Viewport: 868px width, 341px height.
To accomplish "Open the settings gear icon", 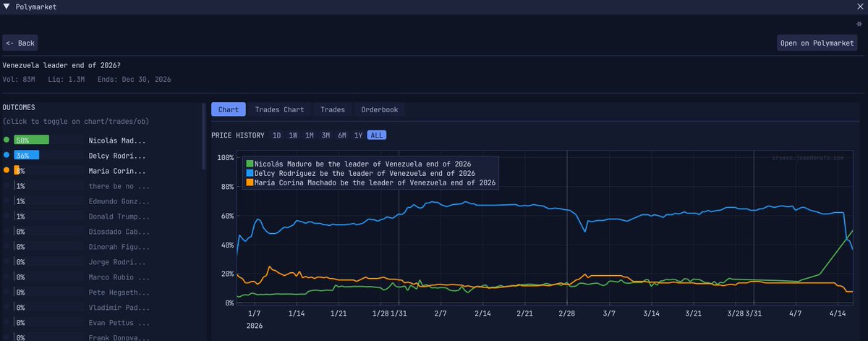I will point(859,23).
